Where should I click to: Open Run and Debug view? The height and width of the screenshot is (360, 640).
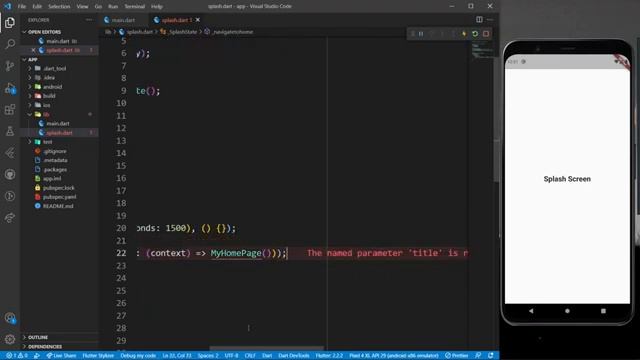10,88
